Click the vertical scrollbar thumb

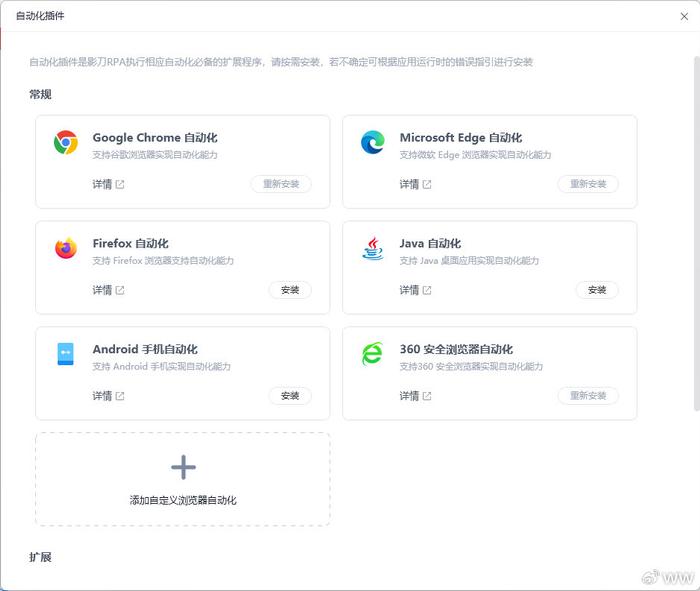click(x=696, y=233)
